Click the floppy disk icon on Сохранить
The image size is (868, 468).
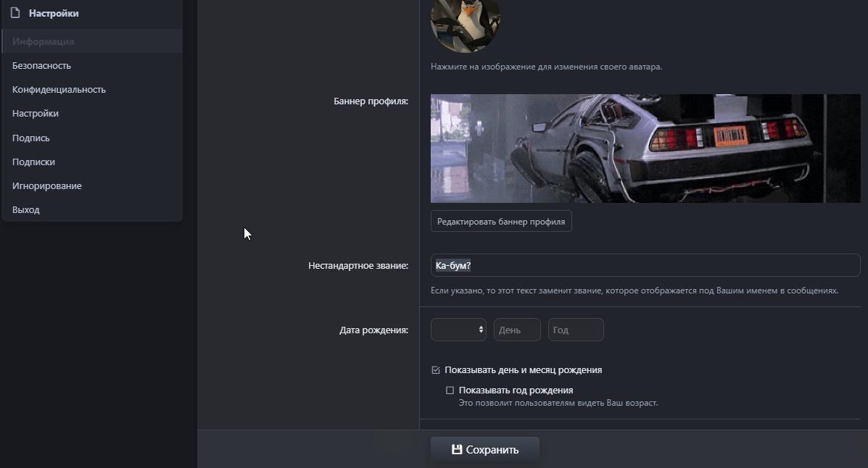click(457, 449)
